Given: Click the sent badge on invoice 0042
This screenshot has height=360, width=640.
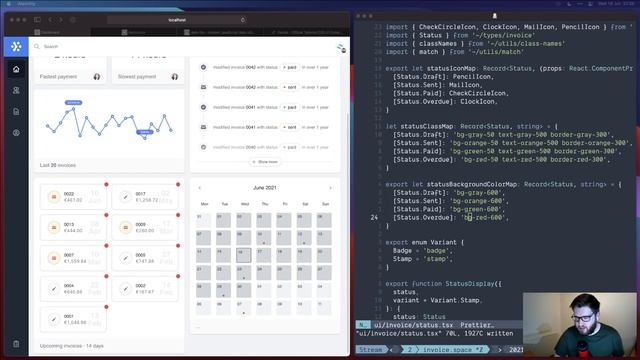Looking at the screenshot, I should (290, 87).
